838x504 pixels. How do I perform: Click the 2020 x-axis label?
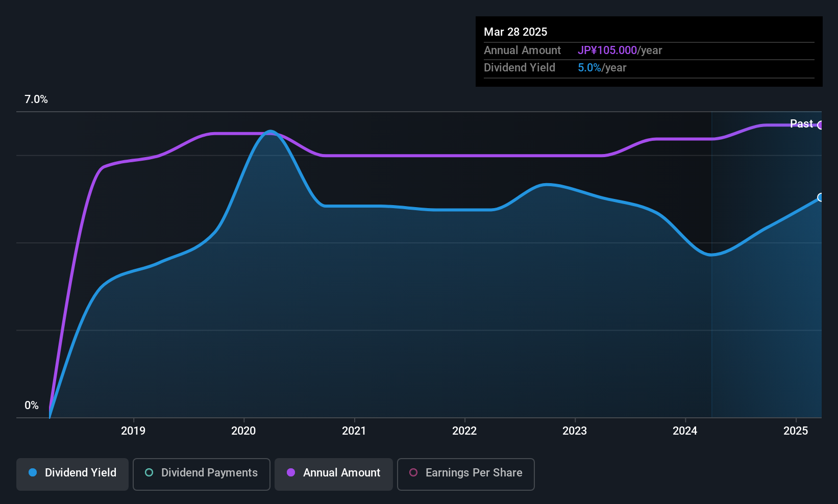[243, 431]
